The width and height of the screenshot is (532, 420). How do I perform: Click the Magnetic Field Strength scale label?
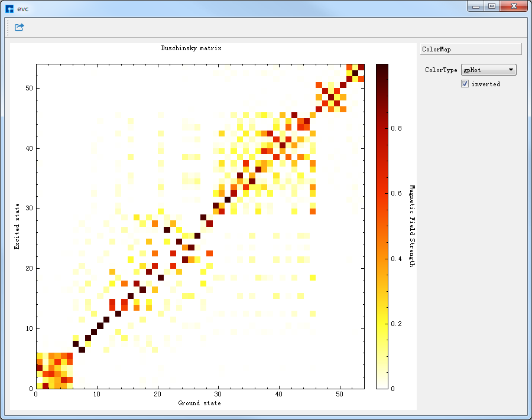point(412,226)
